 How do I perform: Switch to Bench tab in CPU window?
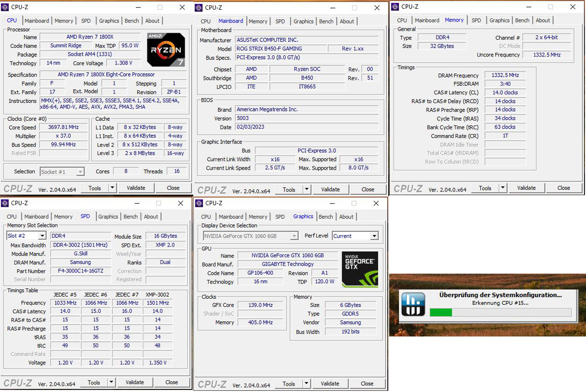point(132,21)
